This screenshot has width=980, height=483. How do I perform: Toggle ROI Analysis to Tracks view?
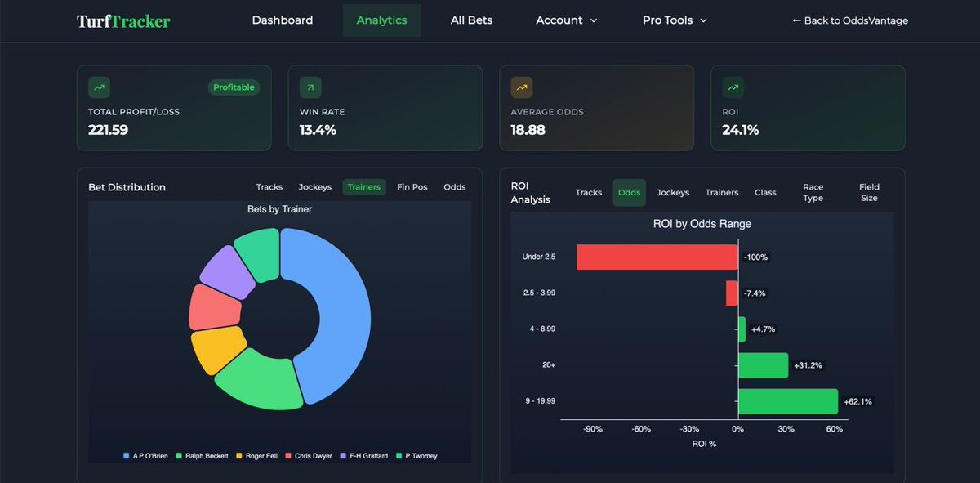(x=588, y=192)
